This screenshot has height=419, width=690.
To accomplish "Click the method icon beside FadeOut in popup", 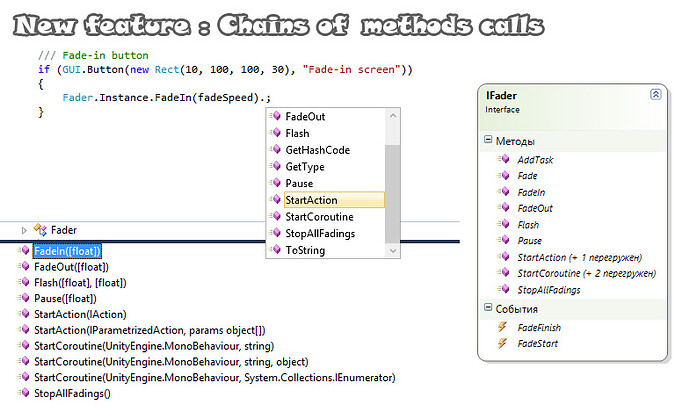I will point(275,116).
